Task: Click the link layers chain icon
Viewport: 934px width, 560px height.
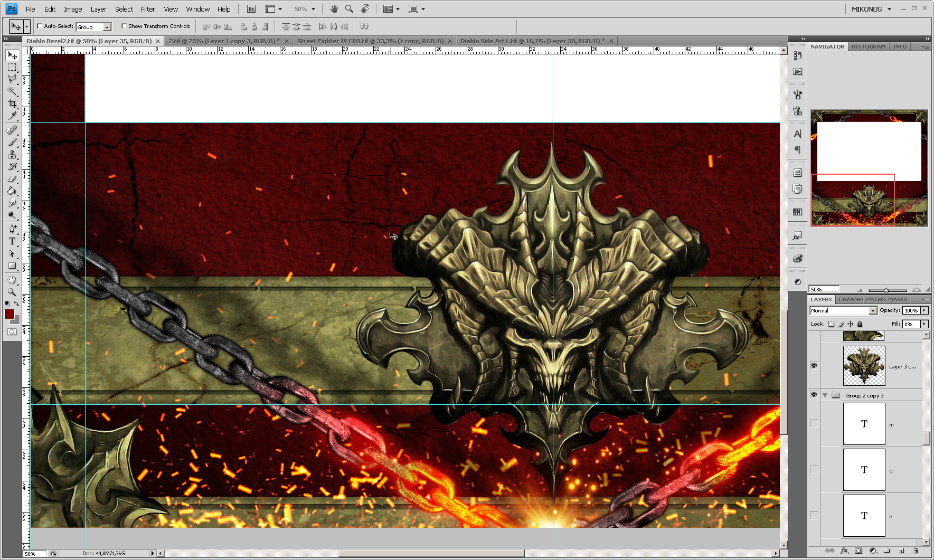Action: [x=830, y=550]
